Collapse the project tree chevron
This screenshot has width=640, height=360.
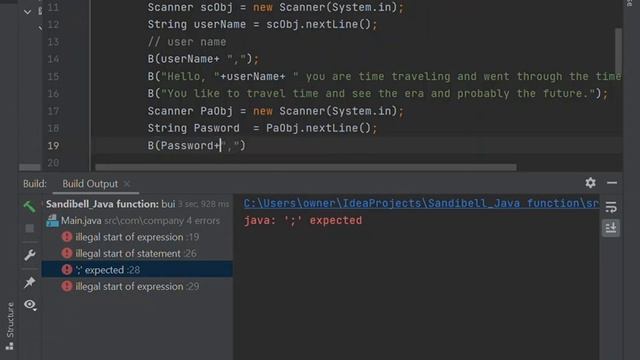coord(27,12)
